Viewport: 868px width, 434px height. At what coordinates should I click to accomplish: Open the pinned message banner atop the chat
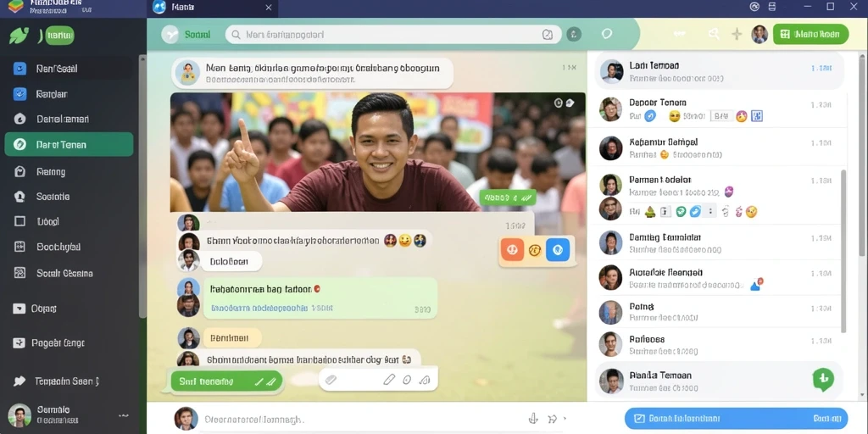(x=312, y=74)
